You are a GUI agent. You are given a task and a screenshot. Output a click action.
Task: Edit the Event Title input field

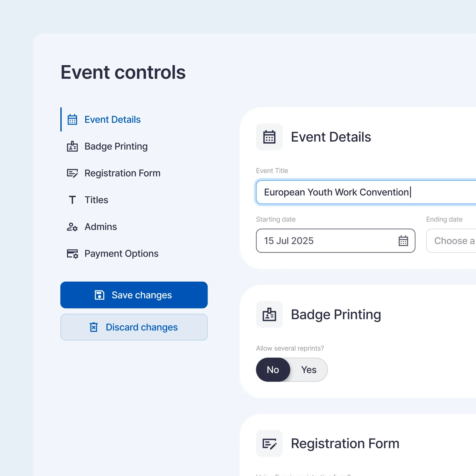coord(366,192)
